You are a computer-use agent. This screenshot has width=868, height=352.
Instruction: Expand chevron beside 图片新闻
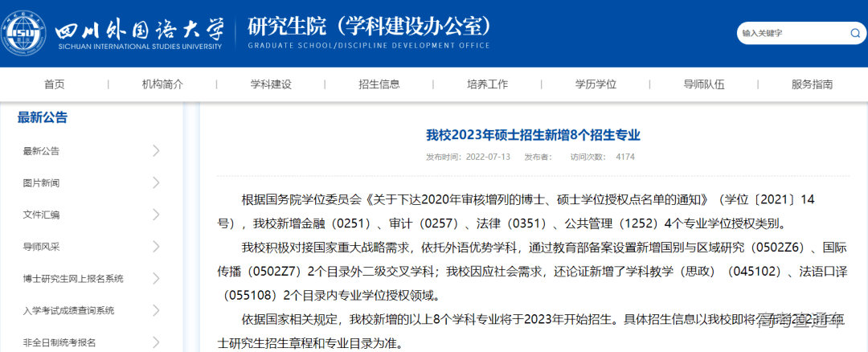[156, 182]
